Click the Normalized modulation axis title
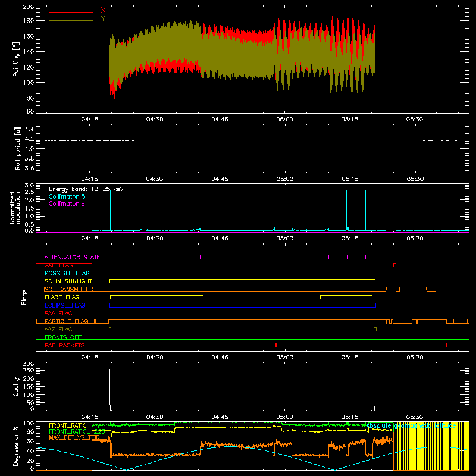Viewport: 476px width, 476px height. 15,208
